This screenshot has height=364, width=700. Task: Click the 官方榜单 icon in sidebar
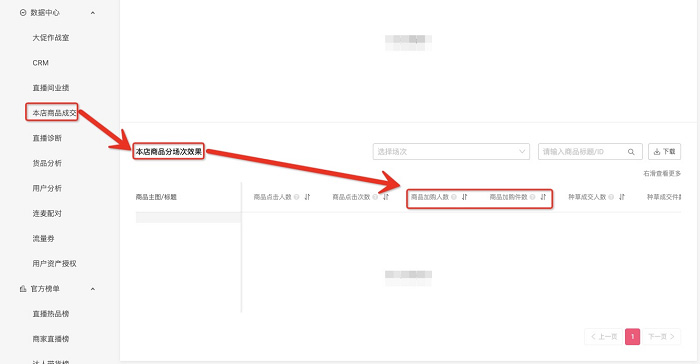tap(23, 289)
